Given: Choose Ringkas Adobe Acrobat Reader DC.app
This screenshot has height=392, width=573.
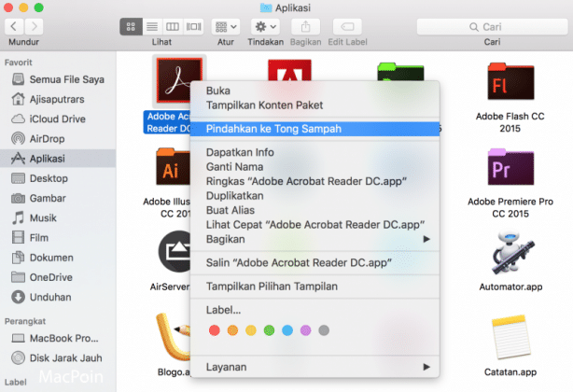Looking at the screenshot, I should pos(315,181).
